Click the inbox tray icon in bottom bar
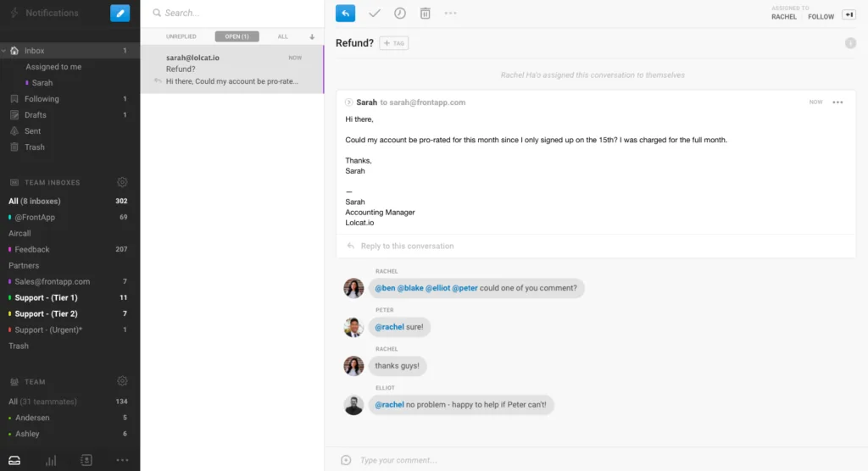The width and height of the screenshot is (868, 471). click(x=14, y=461)
